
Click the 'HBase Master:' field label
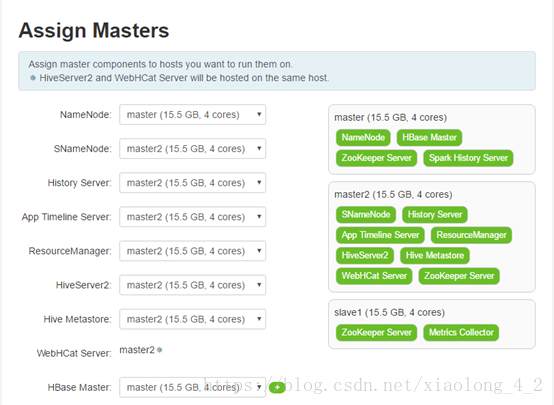click(x=79, y=388)
